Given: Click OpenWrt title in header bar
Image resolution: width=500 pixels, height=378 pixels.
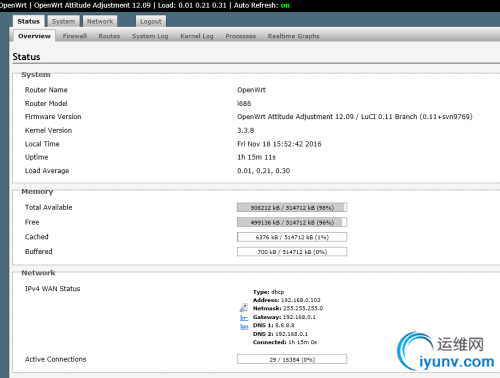Looking at the screenshot, I should click(13, 5).
